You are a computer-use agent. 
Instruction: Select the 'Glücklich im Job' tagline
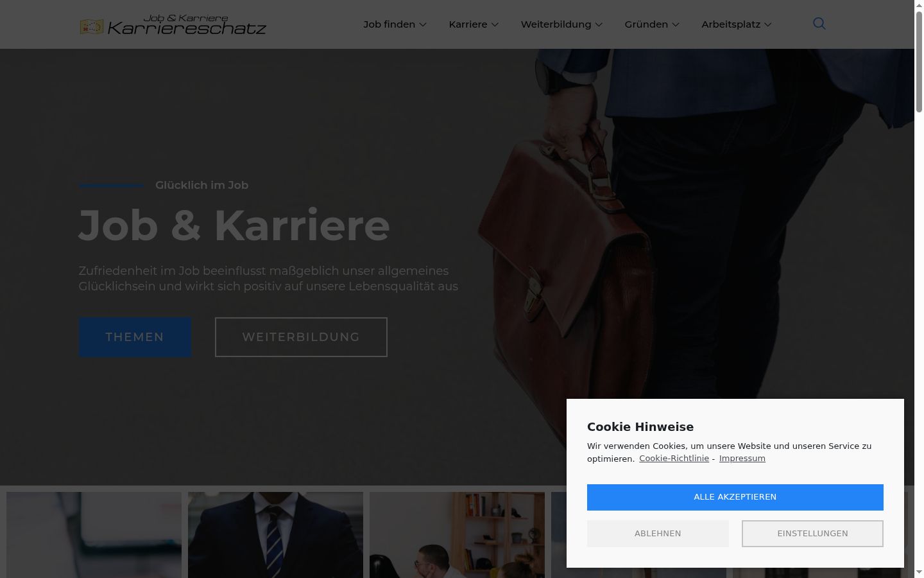point(201,185)
